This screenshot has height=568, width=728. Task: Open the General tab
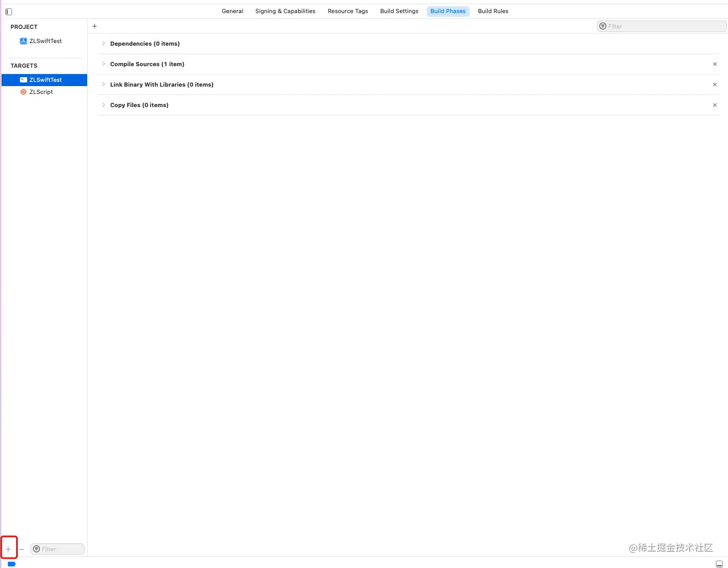233,11
